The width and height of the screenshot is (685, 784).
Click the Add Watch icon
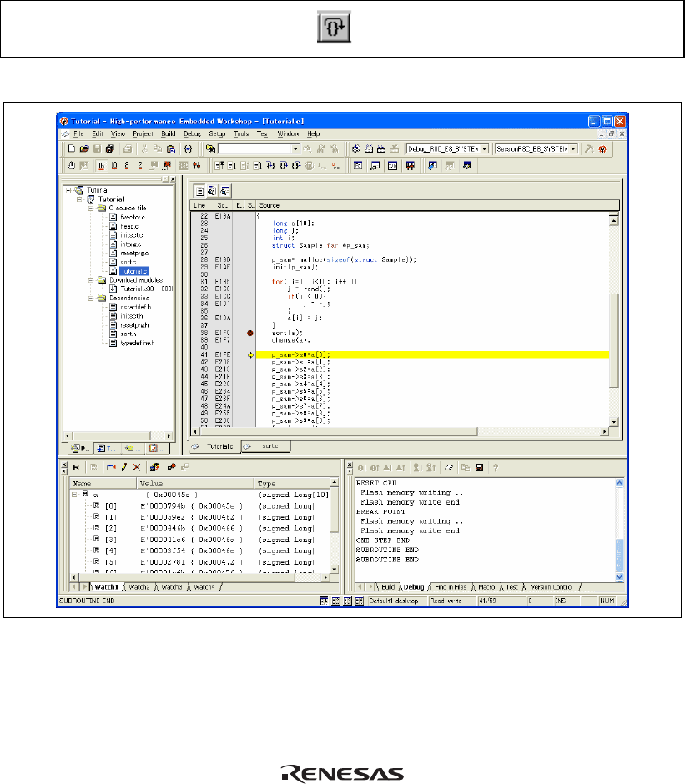click(x=111, y=467)
